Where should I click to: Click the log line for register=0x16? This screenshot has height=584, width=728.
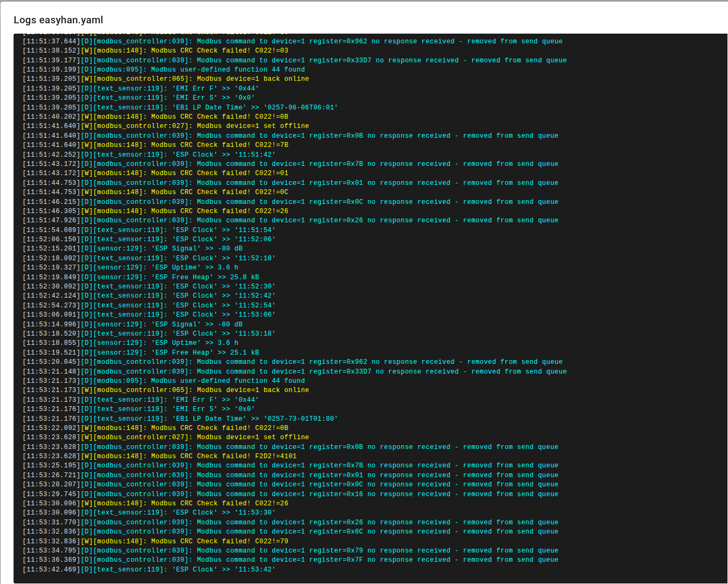(x=290, y=494)
